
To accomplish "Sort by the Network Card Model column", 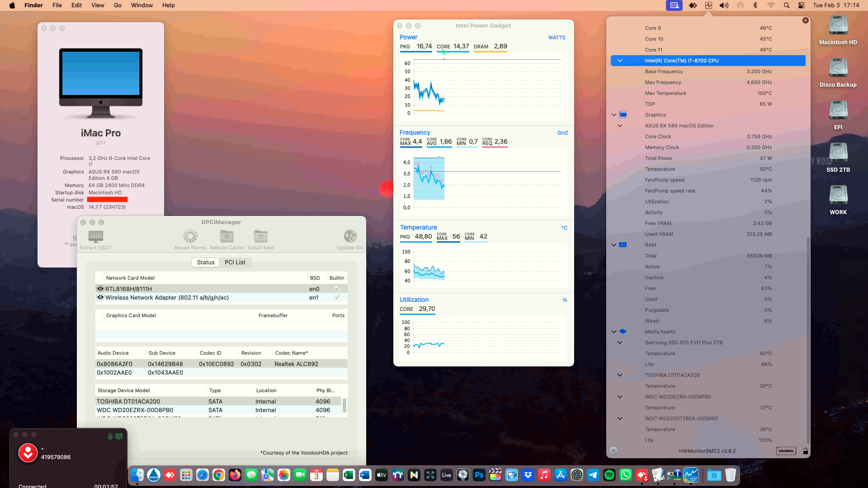I will 206,278.
